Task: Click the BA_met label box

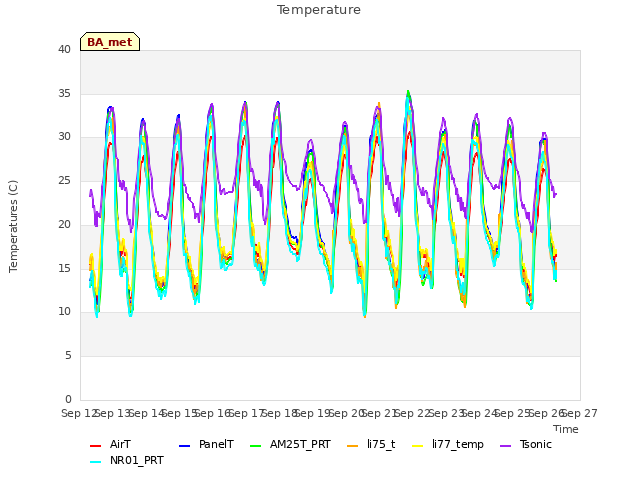Action: coord(110,42)
